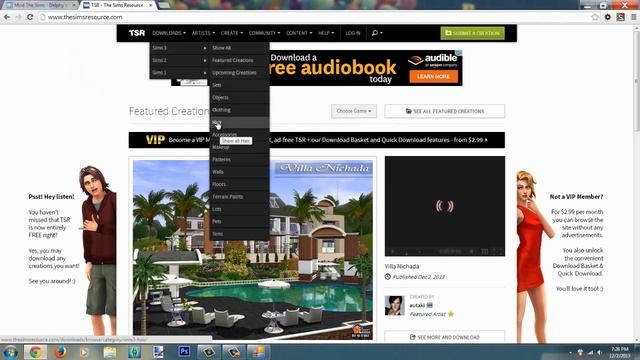Click the featured artist gold star icon
This screenshot has width=640, height=360.
click(x=451, y=314)
